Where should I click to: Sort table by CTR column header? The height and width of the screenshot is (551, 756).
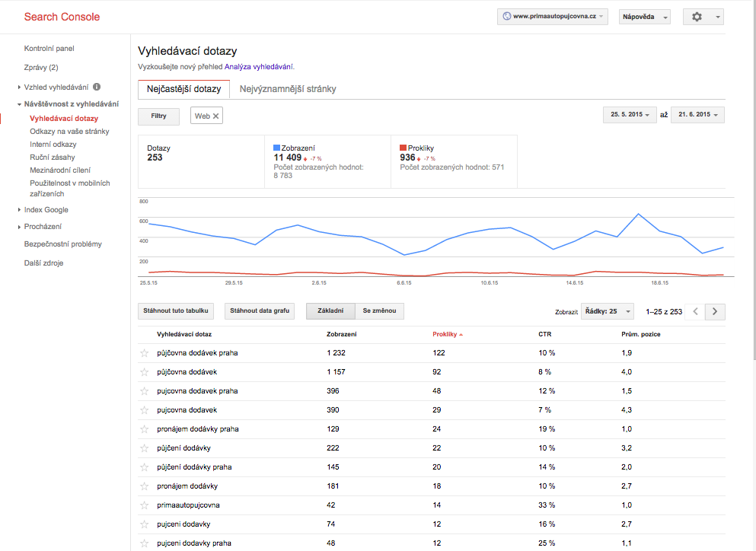click(544, 334)
